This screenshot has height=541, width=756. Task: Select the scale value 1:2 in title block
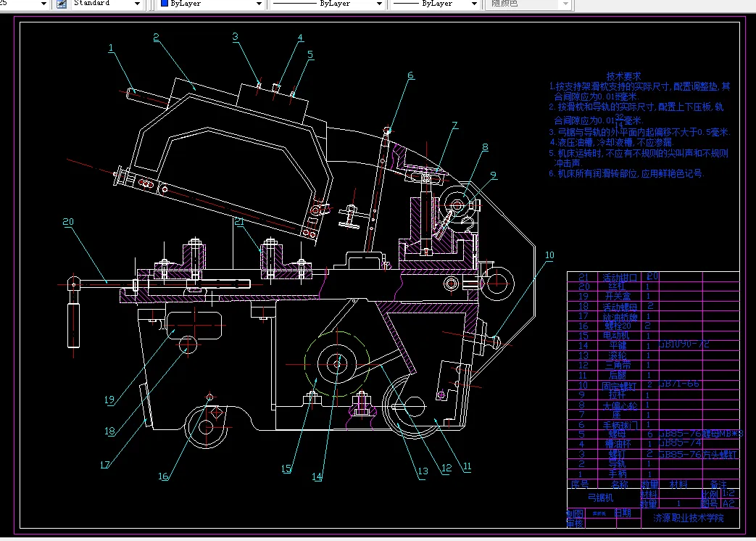[x=728, y=493]
